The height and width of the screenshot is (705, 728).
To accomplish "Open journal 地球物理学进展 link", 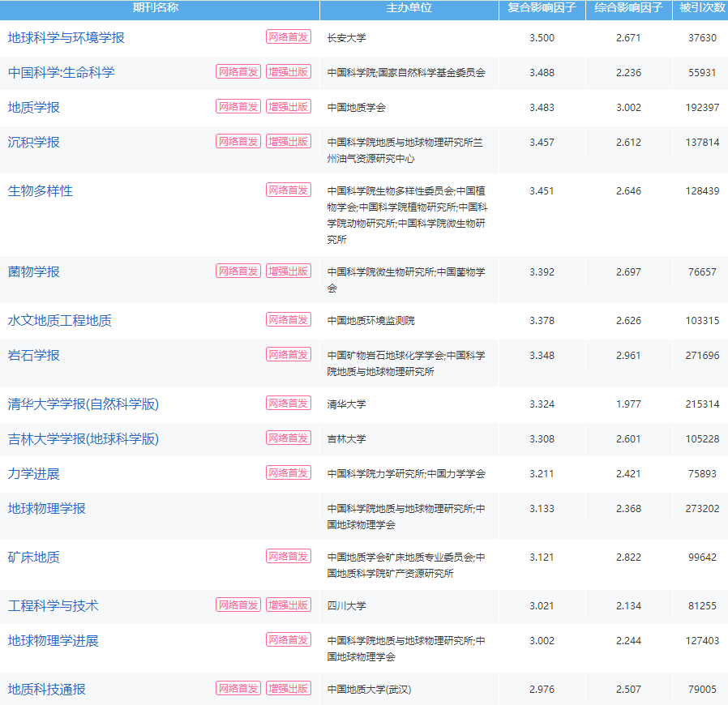I will tap(53, 641).
